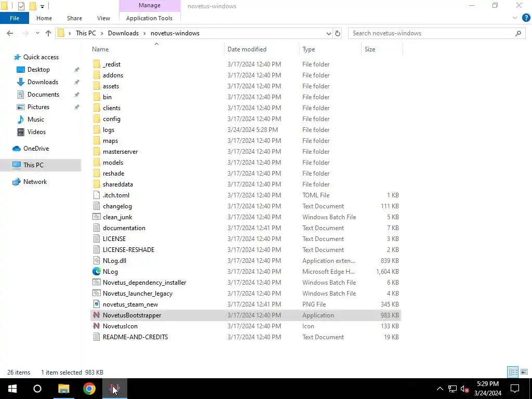Viewport: 532px width, 399px height.
Task: Click the .itch.toml file icon
Action: [96, 195]
